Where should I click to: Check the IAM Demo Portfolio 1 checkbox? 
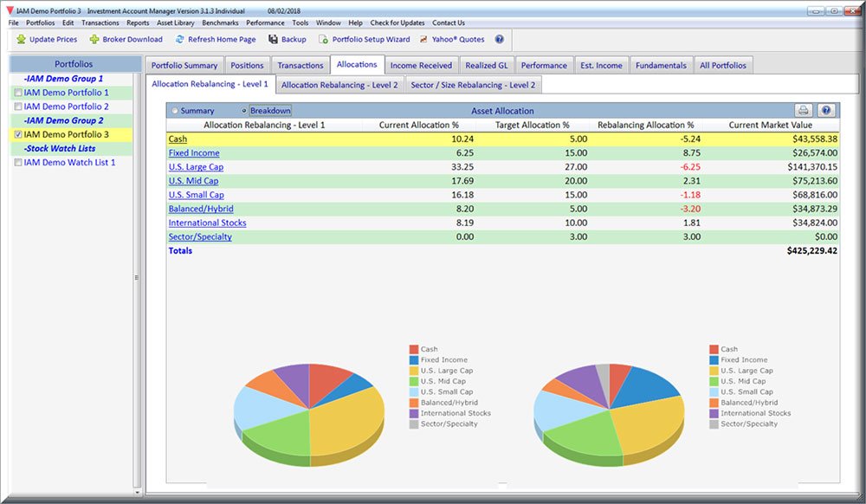click(x=18, y=93)
